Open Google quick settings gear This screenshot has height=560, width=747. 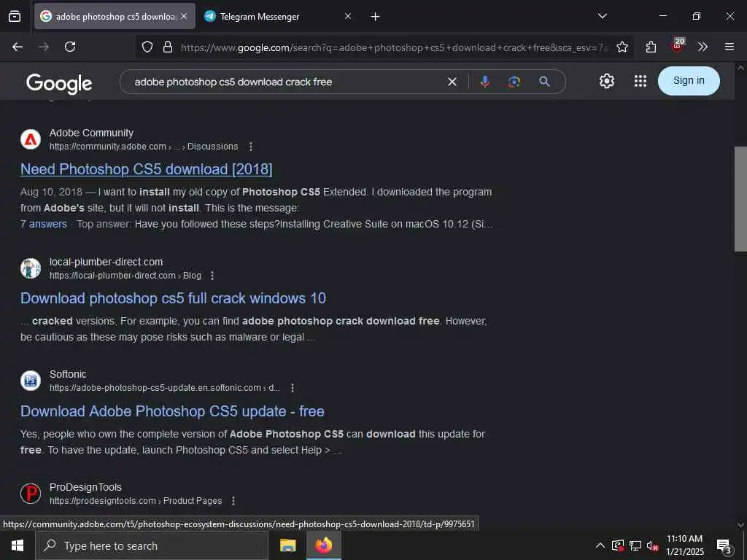click(606, 81)
